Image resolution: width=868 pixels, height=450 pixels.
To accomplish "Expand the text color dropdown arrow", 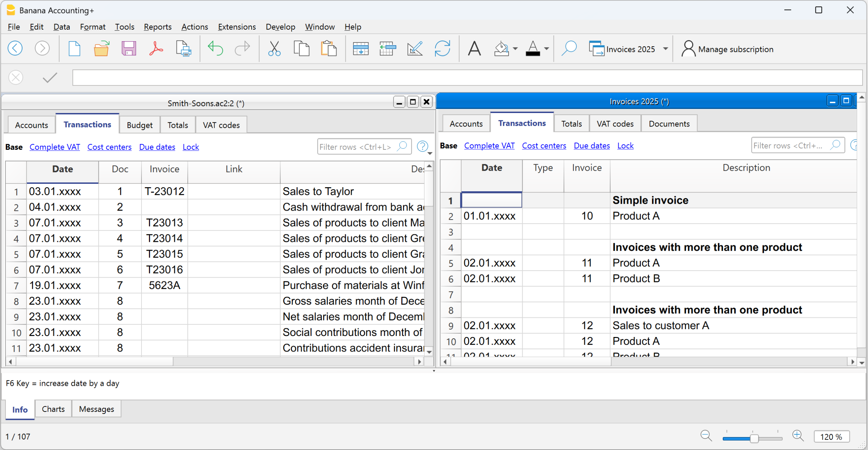I will [547, 49].
